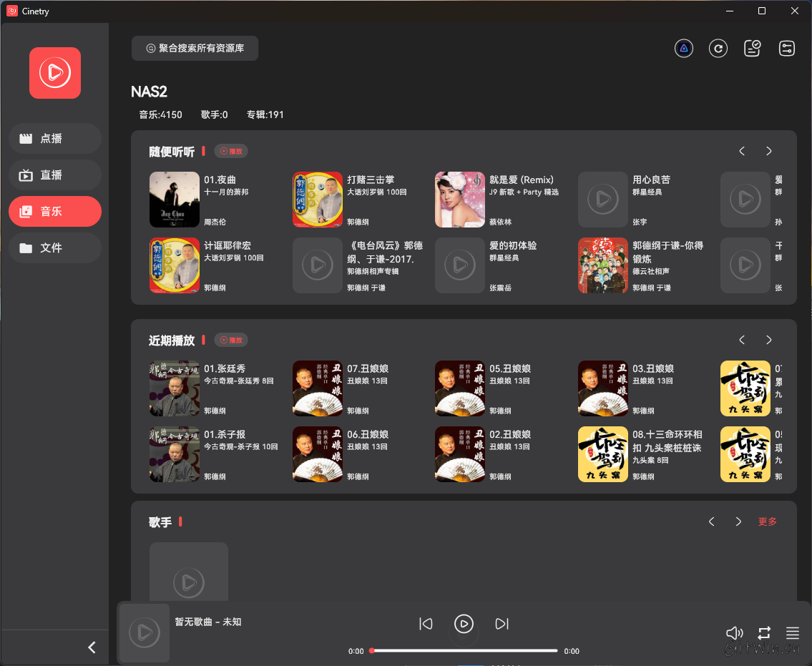
Task: Show next page of 随便听听 section
Action: tap(769, 151)
